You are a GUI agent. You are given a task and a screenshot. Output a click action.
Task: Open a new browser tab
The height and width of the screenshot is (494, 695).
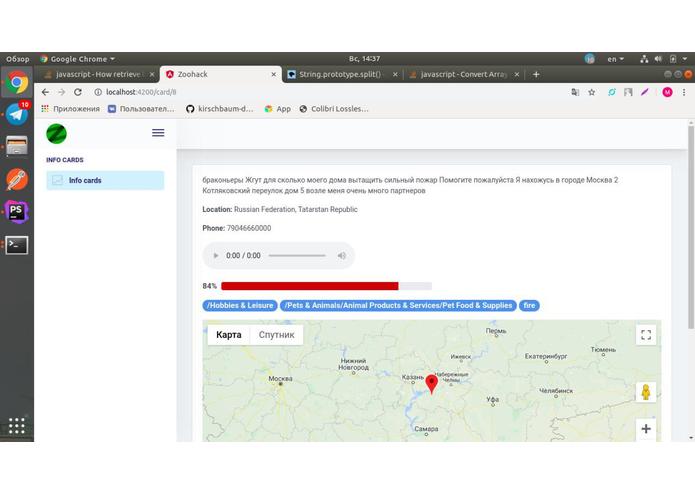pyautogui.click(x=536, y=74)
